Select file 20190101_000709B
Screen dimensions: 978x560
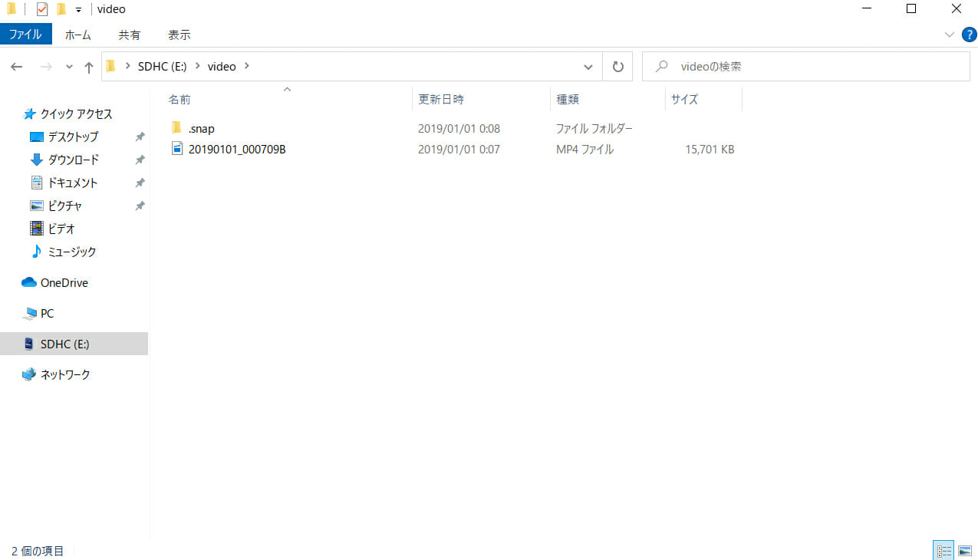[237, 150]
